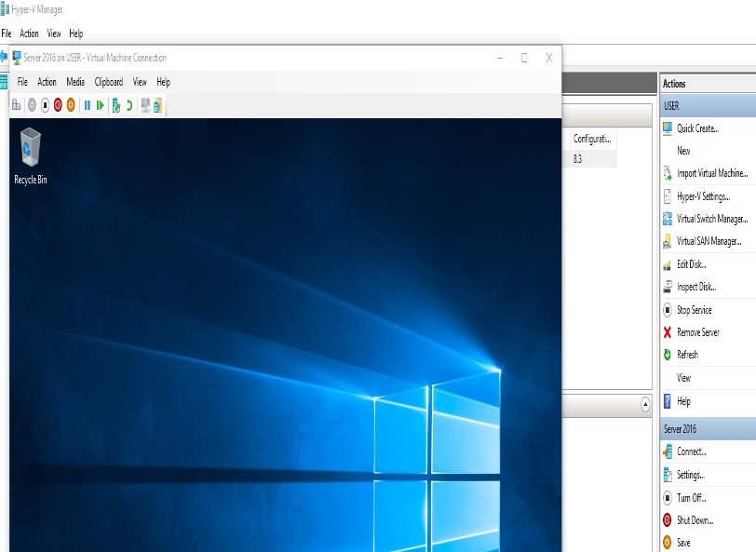
Task: Click Inspect Disk action
Action: tap(696, 287)
